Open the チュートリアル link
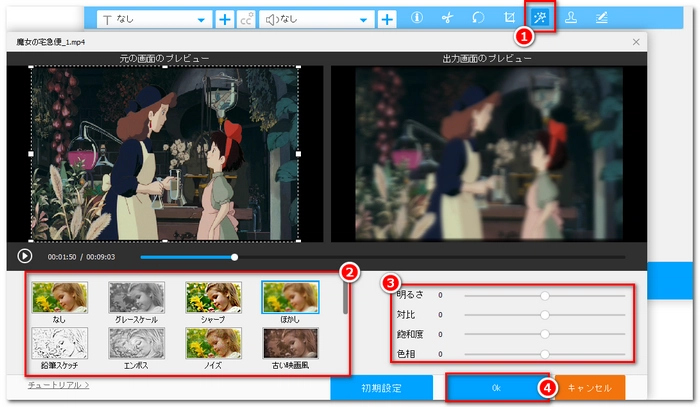Screen dimensions: 700x407 (x=56, y=384)
